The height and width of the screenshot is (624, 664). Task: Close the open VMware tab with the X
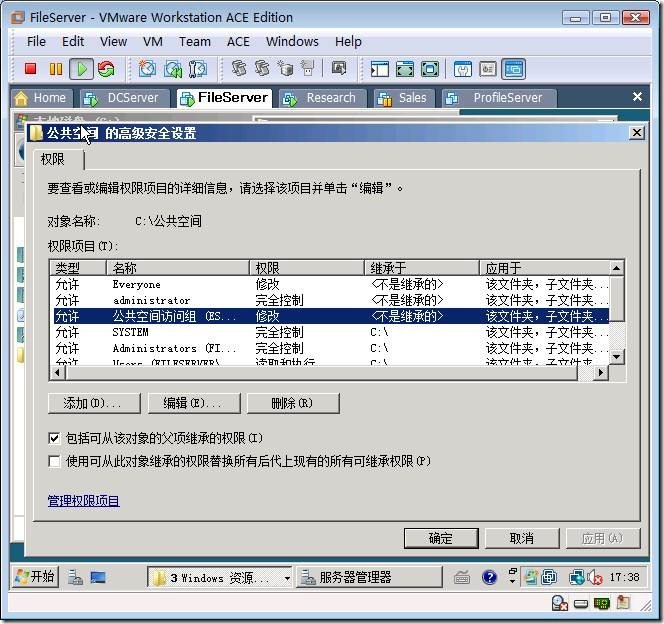point(637,97)
